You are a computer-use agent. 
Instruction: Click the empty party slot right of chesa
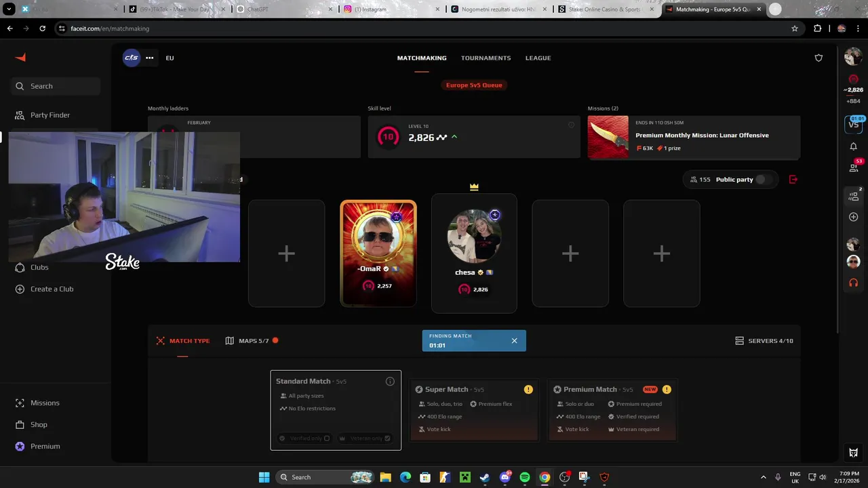[570, 253]
